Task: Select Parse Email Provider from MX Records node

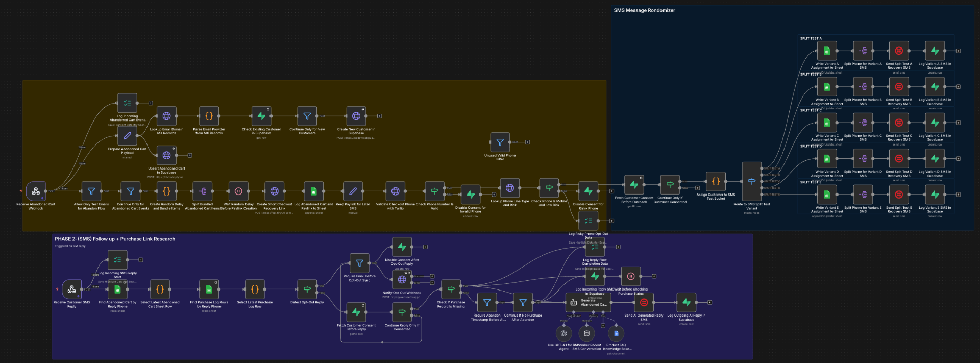Action: click(209, 116)
